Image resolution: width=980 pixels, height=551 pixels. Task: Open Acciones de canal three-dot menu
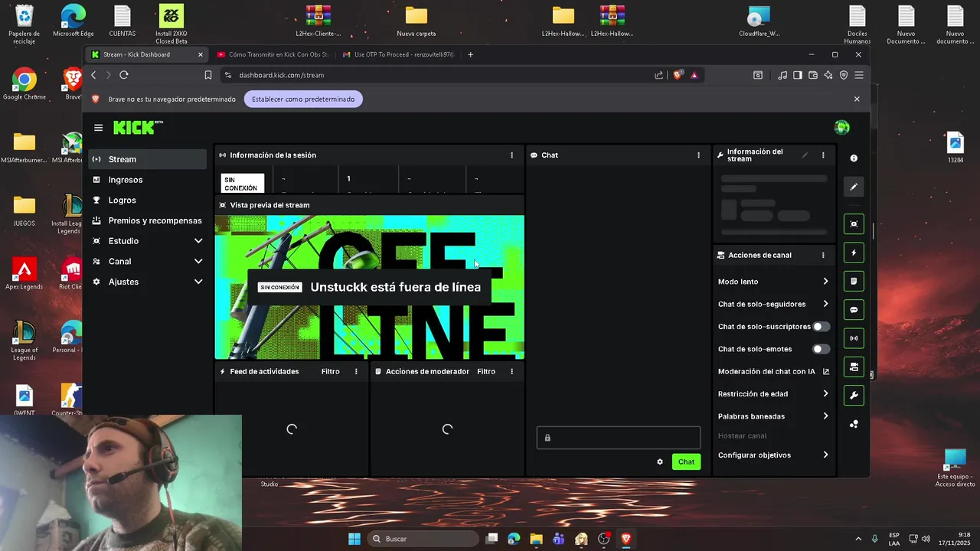pyautogui.click(x=823, y=256)
